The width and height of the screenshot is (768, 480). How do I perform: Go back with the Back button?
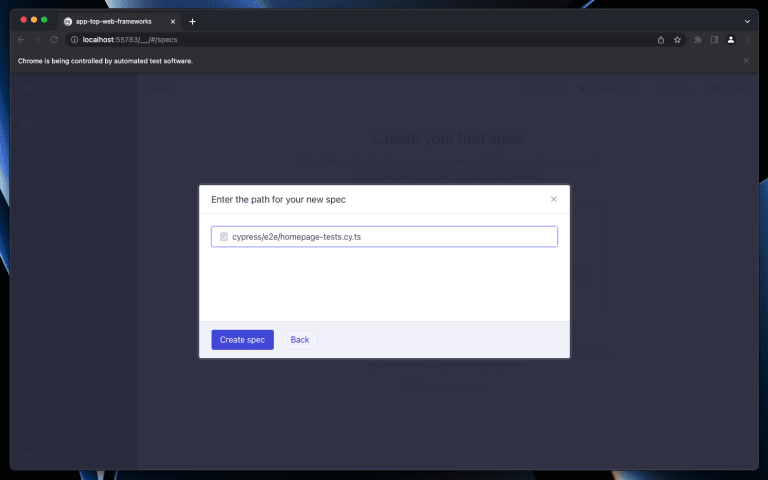click(300, 339)
